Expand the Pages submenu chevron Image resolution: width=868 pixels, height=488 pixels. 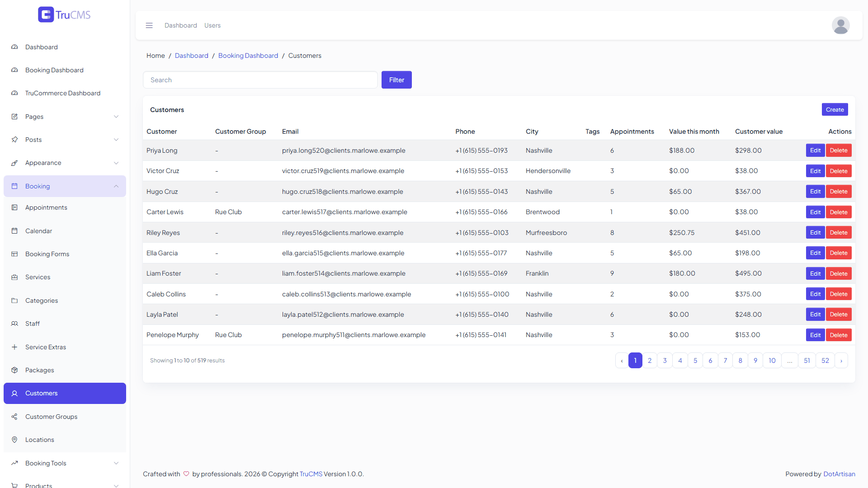pyautogui.click(x=116, y=117)
